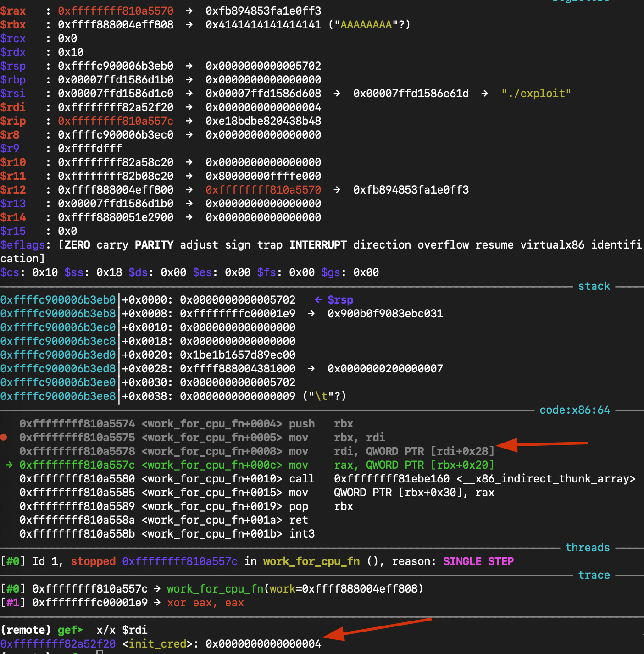Click the $rip register name
Image resolution: width=644 pixels, height=654 pixels.
(x=13, y=121)
